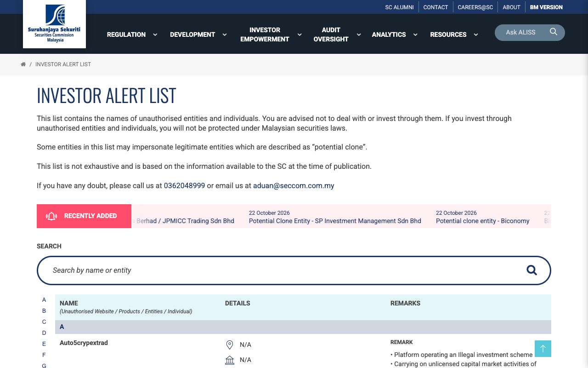Open SP Investment Management clone entity alert
This screenshot has width=588, height=368.
(335, 221)
